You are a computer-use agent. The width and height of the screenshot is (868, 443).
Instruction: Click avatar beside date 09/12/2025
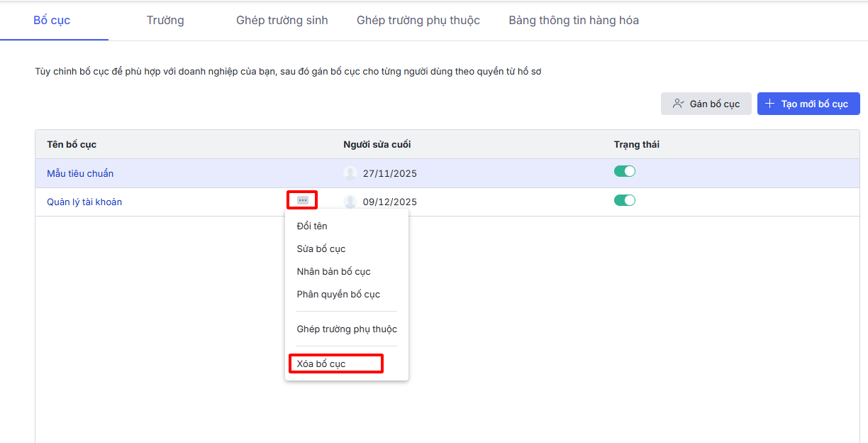(x=350, y=202)
